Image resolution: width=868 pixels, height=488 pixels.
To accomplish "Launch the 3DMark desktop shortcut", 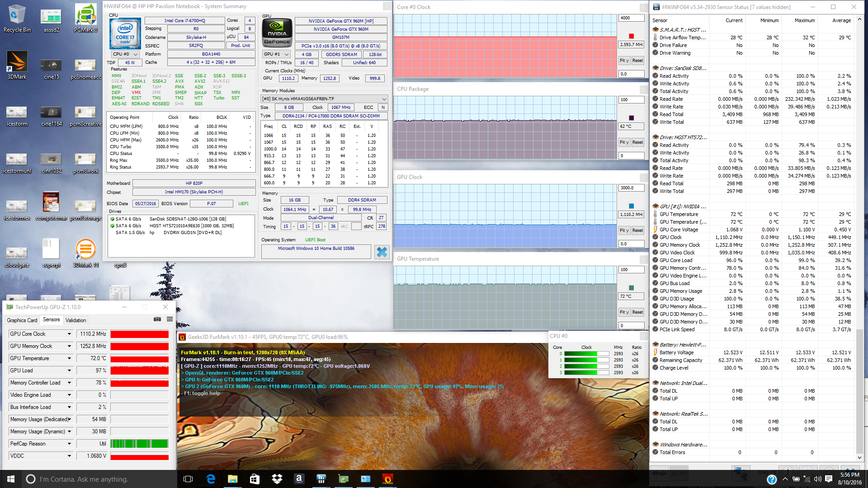I will click(17, 65).
